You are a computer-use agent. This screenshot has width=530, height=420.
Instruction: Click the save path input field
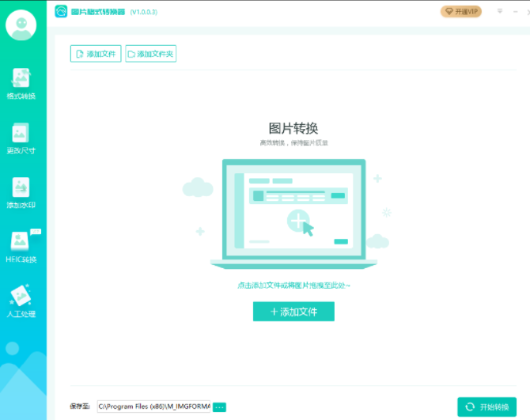click(153, 407)
